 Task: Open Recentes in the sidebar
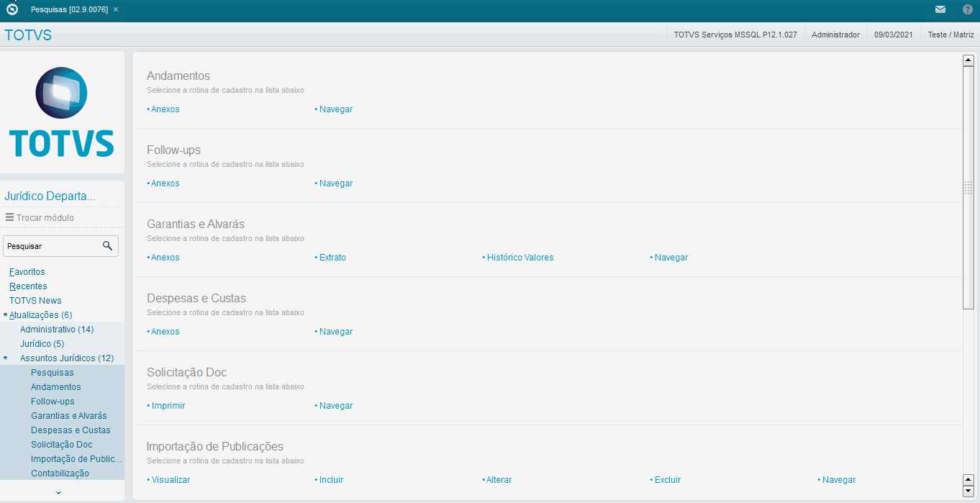[x=28, y=286]
